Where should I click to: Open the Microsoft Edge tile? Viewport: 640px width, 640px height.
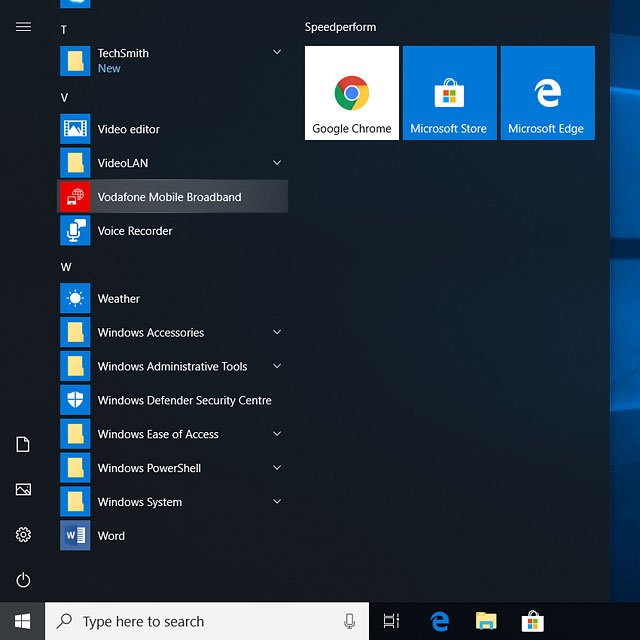point(547,93)
